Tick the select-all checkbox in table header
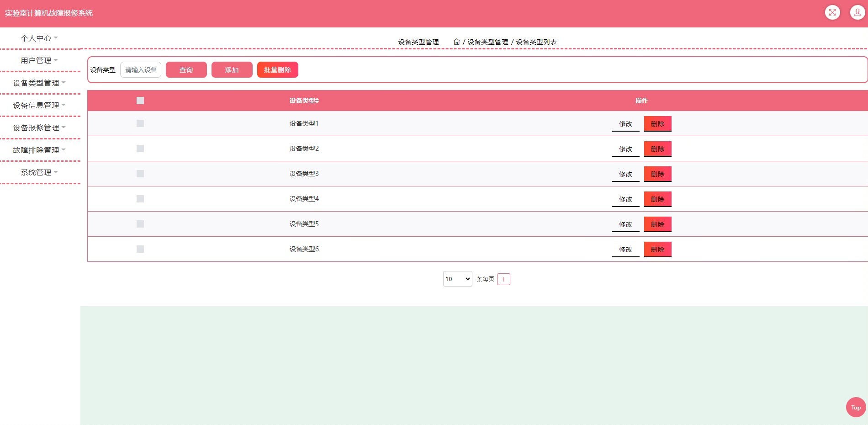868x425 pixels. point(140,101)
